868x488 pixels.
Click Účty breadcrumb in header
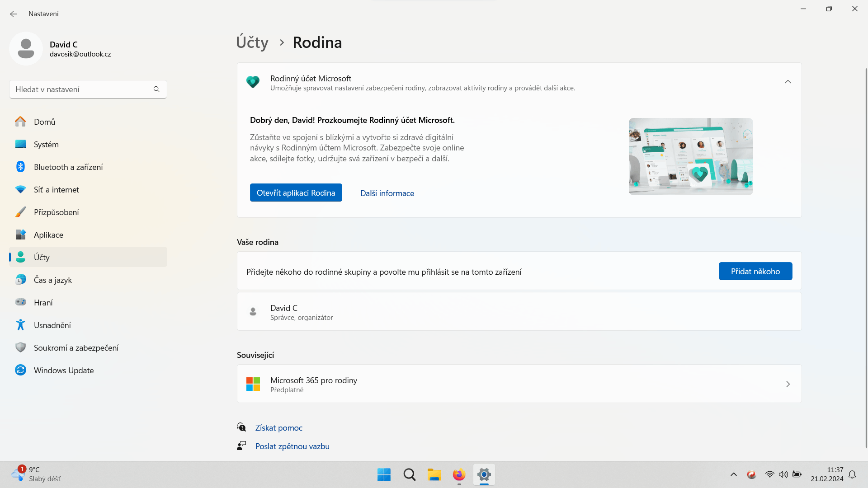tap(252, 42)
